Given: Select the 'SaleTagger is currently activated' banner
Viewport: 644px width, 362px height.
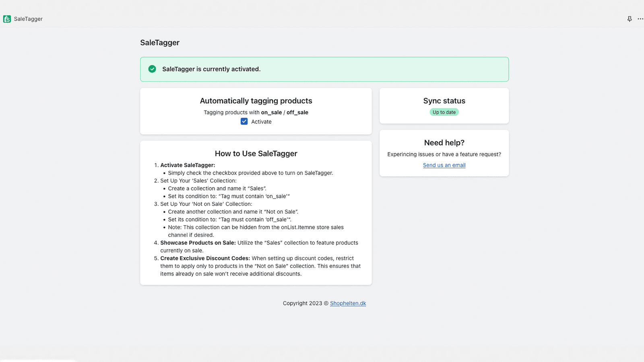Looking at the screenshot, I should (x=324, y=69).
